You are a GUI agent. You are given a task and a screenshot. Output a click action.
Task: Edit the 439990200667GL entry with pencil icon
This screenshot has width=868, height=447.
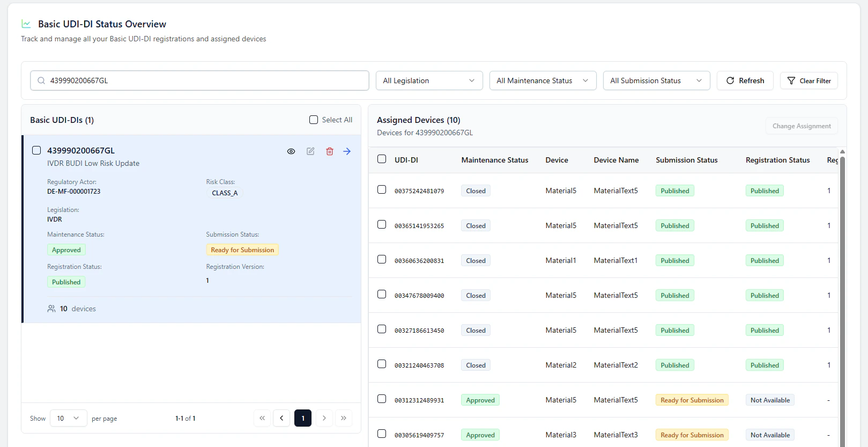coord(310,151)
